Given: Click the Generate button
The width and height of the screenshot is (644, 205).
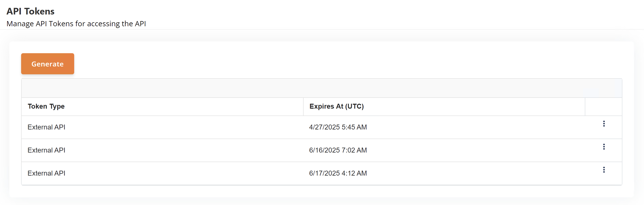Looking at the screenshot, I should (x=47, y=64).
